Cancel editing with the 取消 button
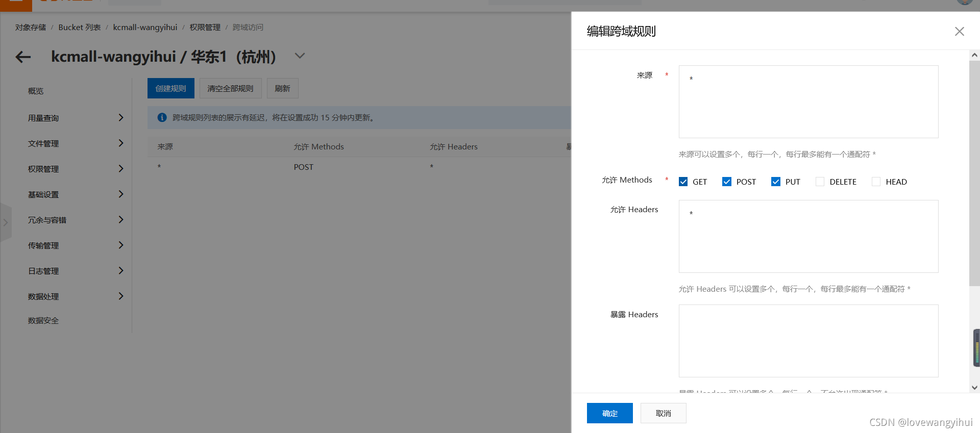Screen dimensions: 980x433 (x=664, y=413)
